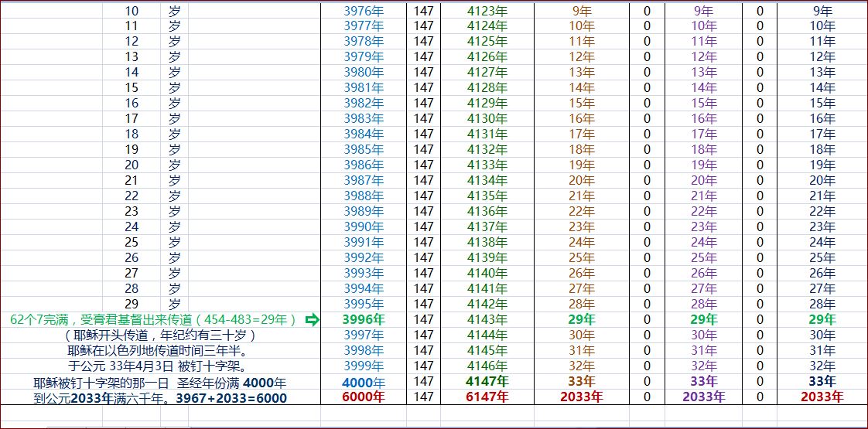Viewport: 868px width, 429px height.
Task: Select the cell containing 3993年
Action: (x=364, y=274)
